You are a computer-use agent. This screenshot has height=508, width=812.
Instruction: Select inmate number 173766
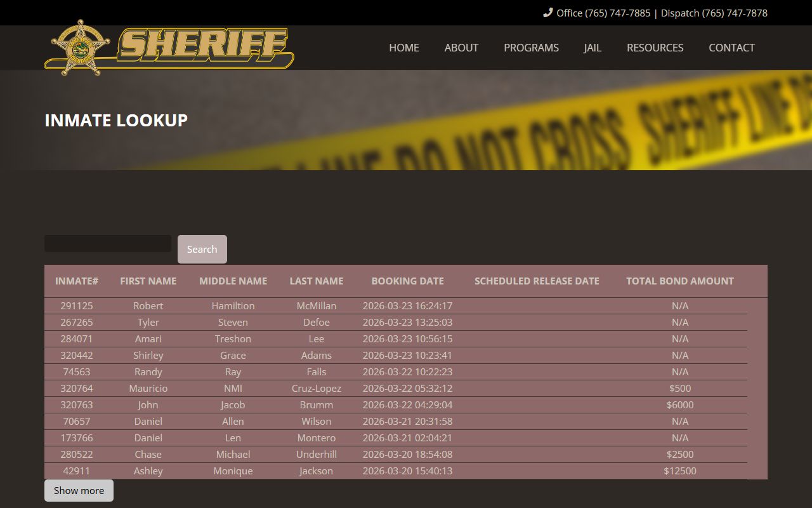click(x=77, y=438)
